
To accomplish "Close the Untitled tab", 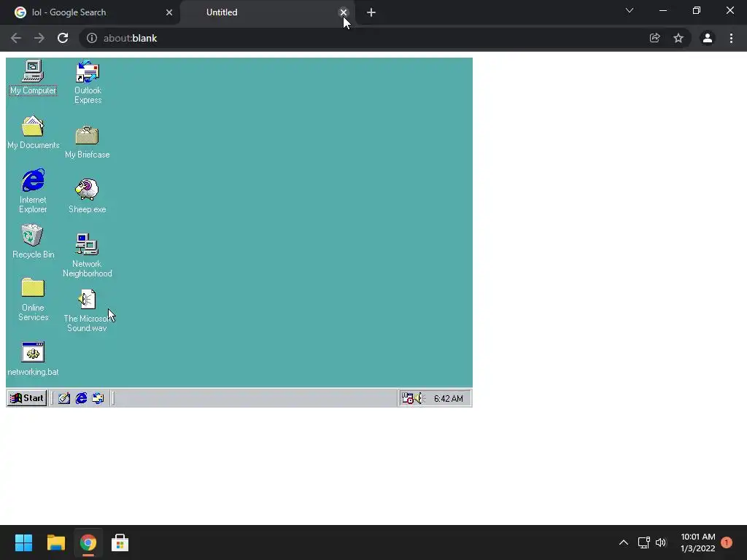I will [x=344, y=12].
